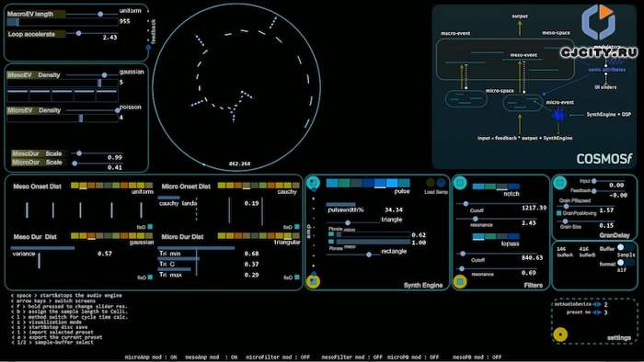Click the yellow record icon in settings

pyautogui.click(x=560, y=334)
